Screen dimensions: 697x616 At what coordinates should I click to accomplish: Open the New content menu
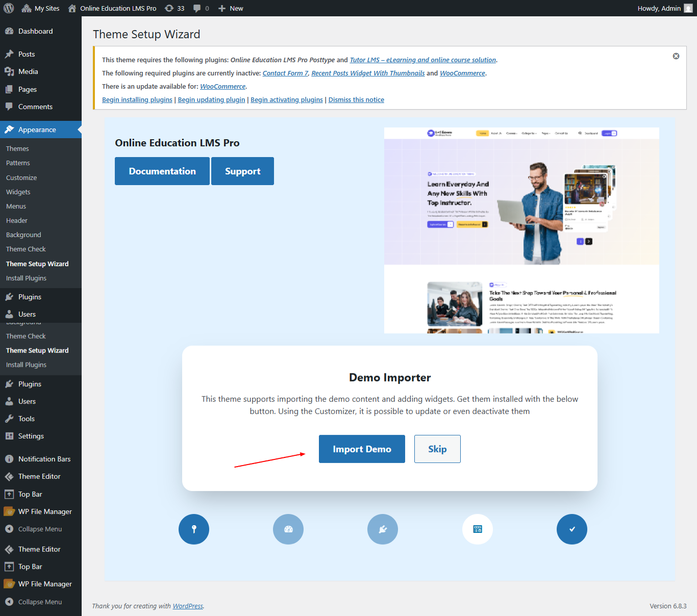[231, 8]
